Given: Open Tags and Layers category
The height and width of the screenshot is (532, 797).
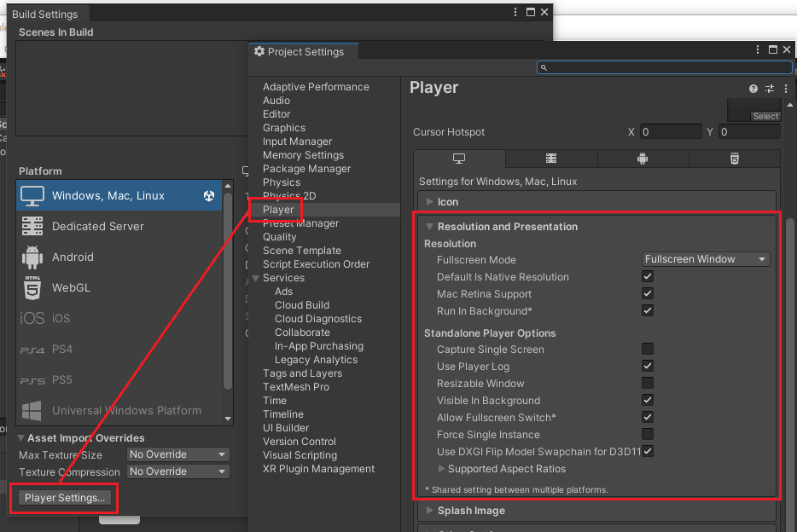Looking at the screenshot, I should (x=302, y=373).
